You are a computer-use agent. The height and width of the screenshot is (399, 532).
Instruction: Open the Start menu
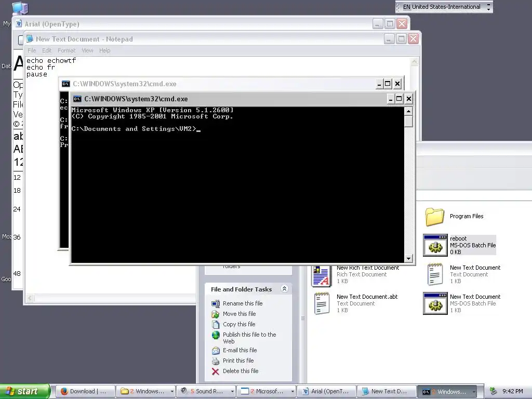coord(24,391)
